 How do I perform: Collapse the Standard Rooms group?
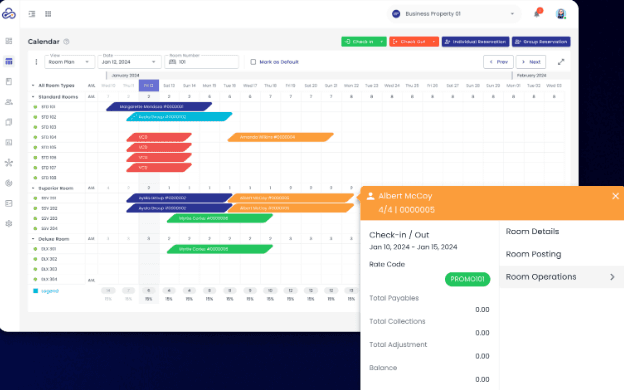coord(33,97)
